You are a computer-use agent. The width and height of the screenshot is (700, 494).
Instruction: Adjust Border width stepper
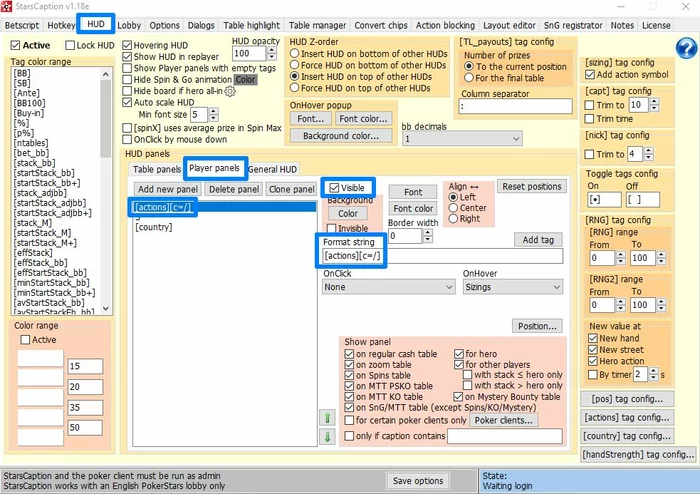tap(428, 236)
